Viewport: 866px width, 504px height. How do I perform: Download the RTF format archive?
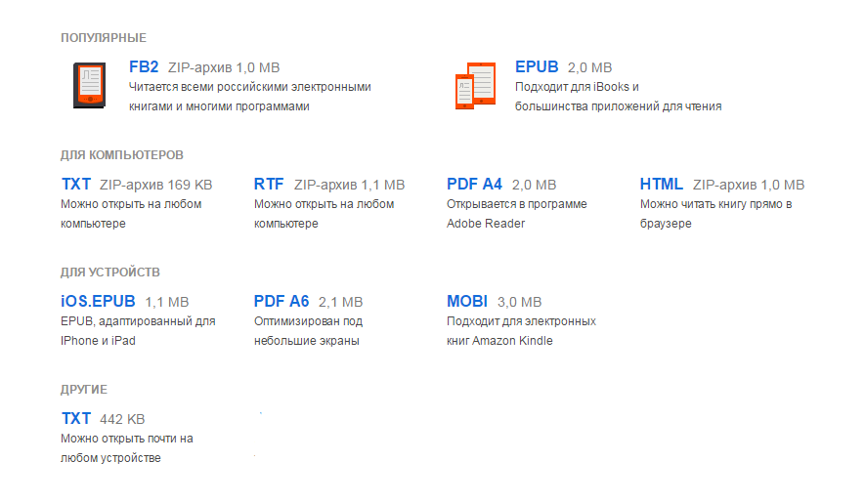click(269, 184)
